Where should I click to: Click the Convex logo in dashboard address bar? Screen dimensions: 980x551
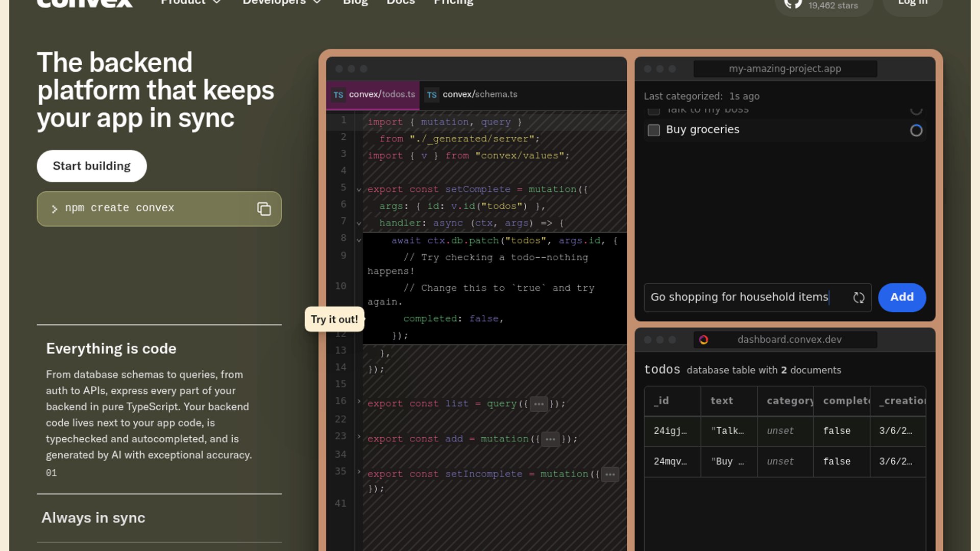703,340
